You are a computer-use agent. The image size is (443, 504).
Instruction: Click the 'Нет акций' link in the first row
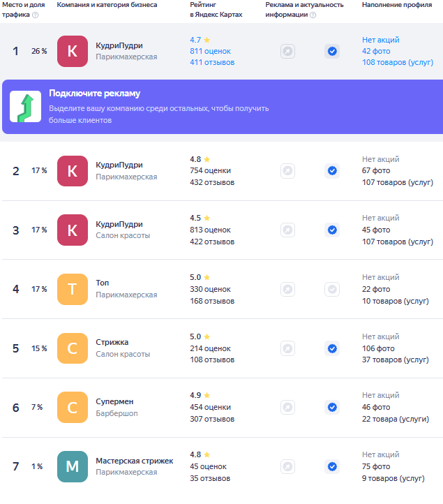381,40
